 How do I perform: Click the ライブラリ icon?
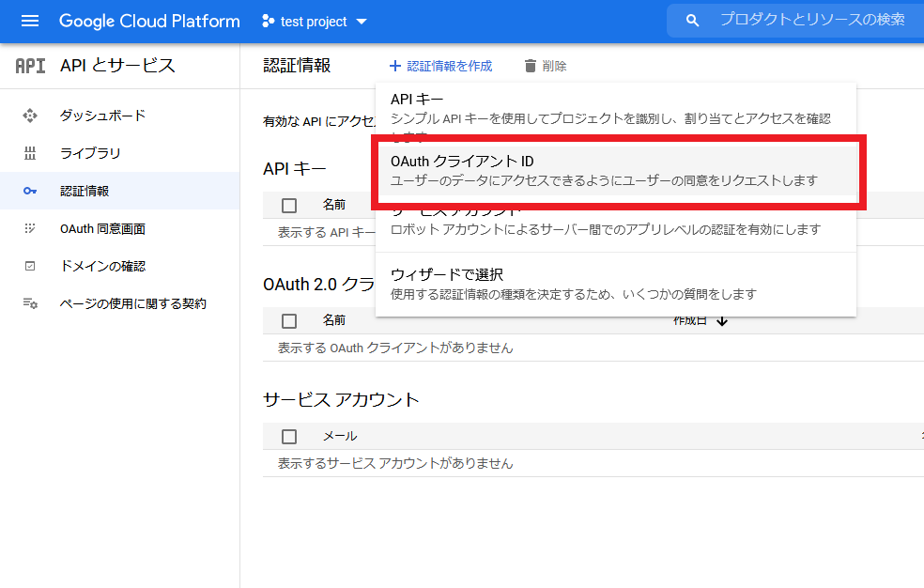pos(30,153)
